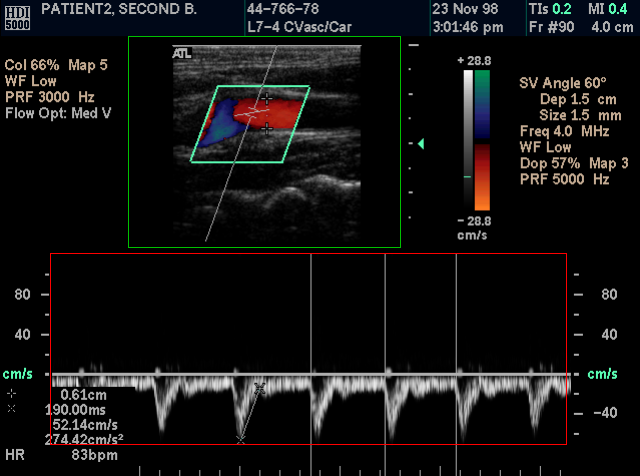Click the PRF 5000 Hz Doppler setting

(x=564, y=179)
